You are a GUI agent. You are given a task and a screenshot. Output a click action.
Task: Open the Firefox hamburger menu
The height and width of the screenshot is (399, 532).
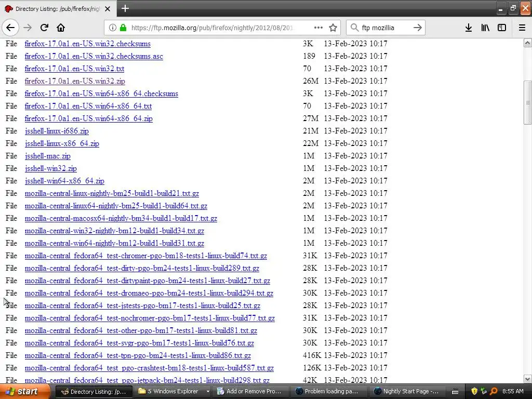(522, 28)
